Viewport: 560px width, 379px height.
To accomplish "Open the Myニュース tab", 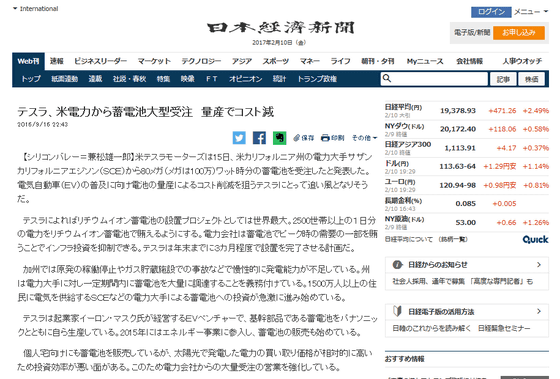I will click(425, 61).
